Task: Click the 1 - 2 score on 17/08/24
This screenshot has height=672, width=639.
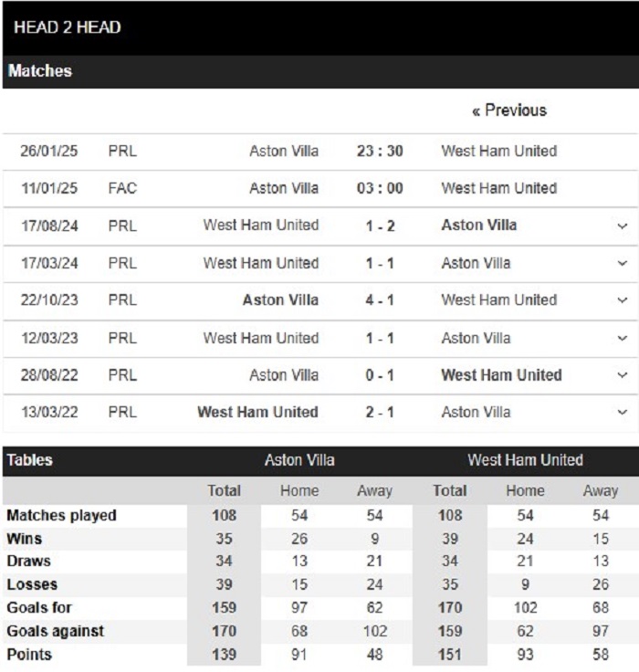Action: click(380, 226)
